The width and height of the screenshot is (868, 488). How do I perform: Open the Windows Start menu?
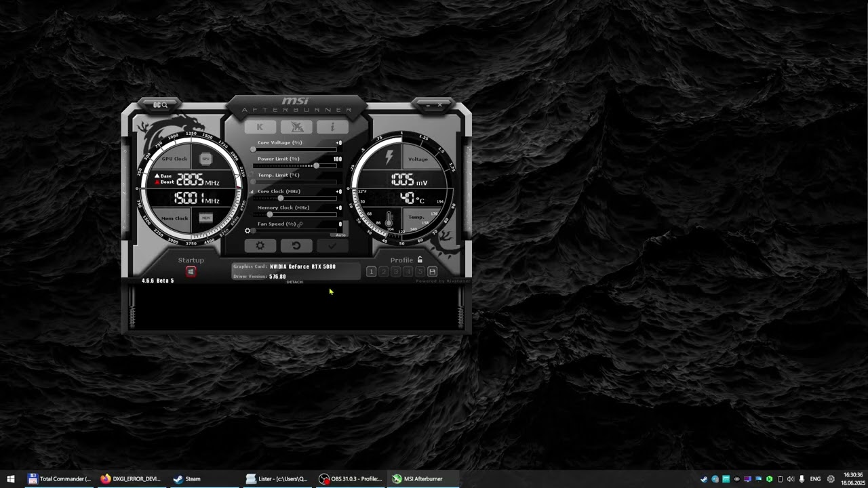pyautogui.click(x=10, y=479)
